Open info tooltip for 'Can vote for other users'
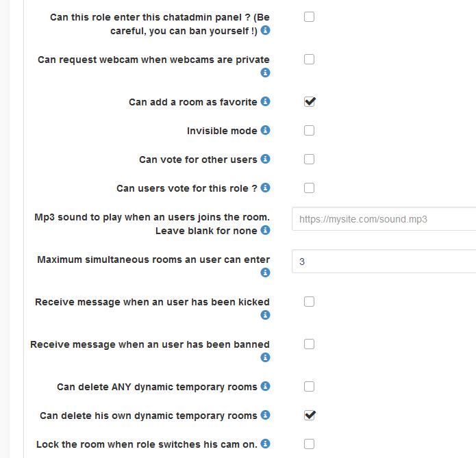The width and height of the screenshot is (476, 458). pos(266,159)
